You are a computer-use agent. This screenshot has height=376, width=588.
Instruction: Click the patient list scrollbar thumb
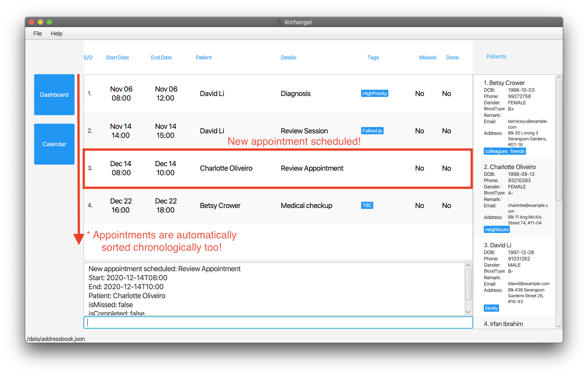coord(559,141)
